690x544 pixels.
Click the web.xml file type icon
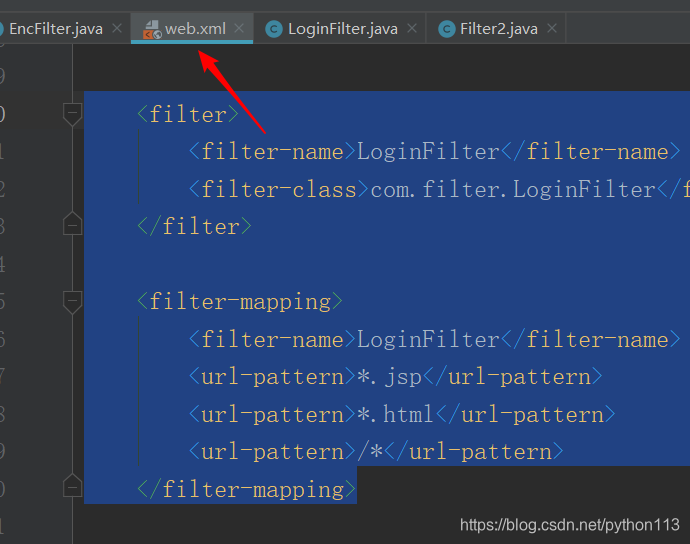tap(152, 29)
